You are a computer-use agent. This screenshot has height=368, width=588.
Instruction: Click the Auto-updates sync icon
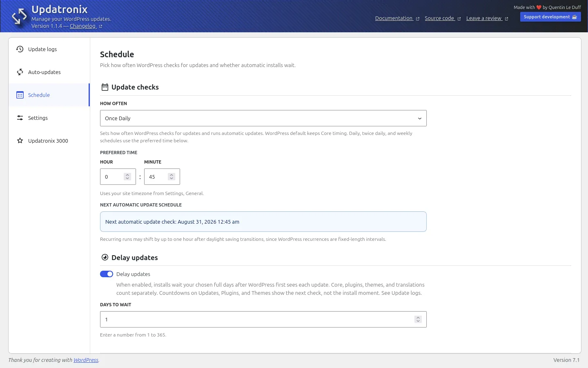click(x=20, y=72)
